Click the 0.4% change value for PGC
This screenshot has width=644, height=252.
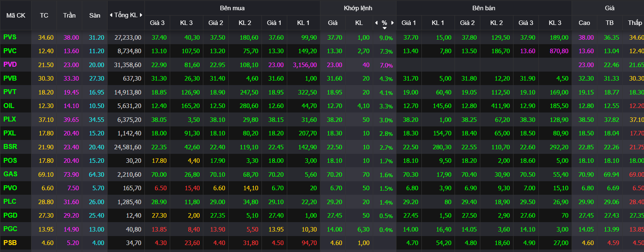(x=386, y=230)
